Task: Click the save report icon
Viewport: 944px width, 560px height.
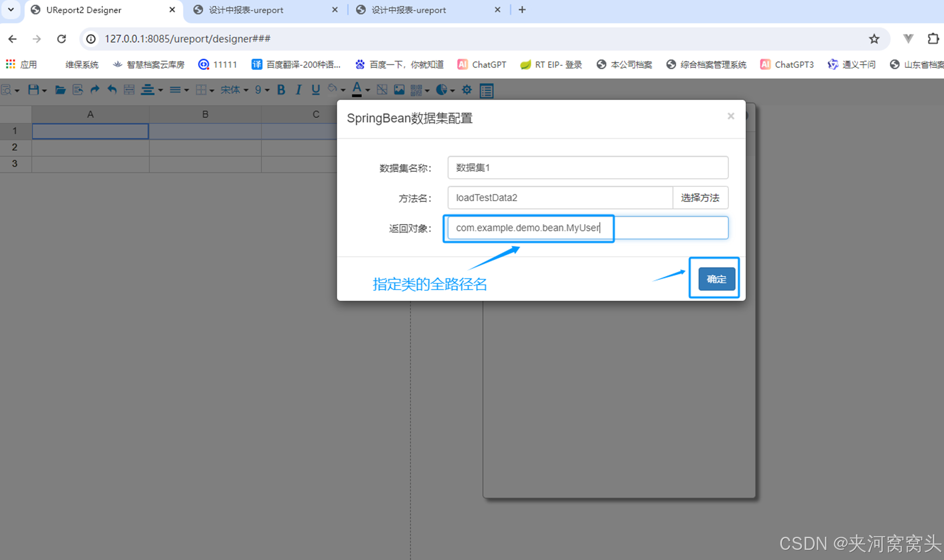Action: coord(33,90)
